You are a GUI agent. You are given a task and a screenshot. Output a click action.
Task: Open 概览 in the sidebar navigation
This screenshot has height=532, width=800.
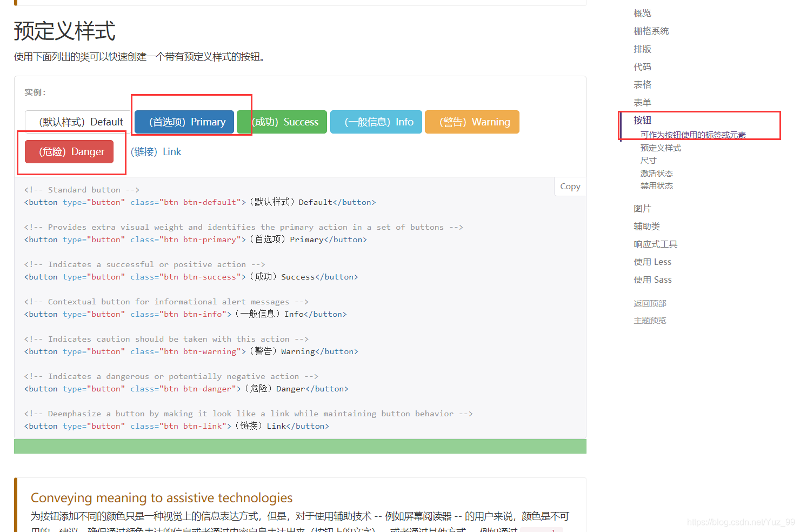pos(642,13)
